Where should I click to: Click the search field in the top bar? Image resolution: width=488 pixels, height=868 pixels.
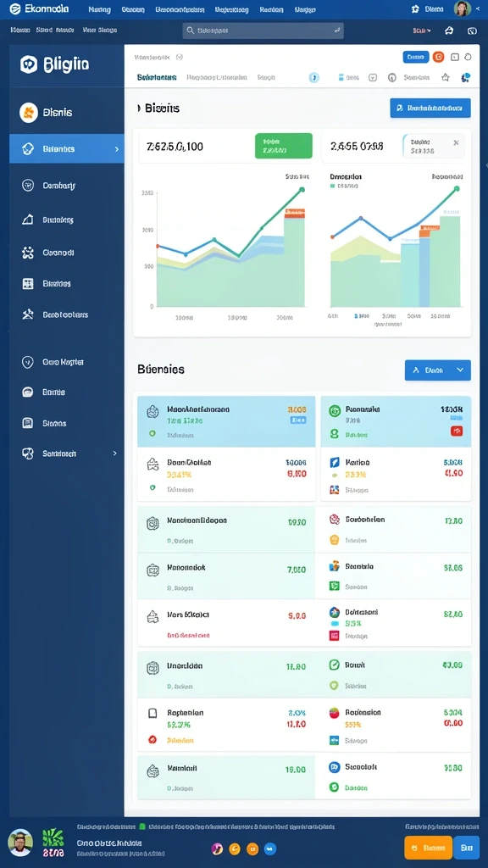(x=263, y=31)
